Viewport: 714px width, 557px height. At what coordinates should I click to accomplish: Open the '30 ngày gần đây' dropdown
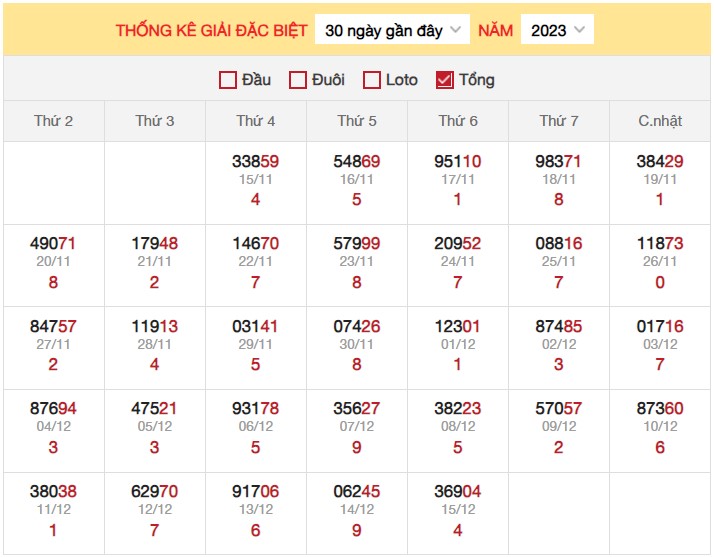pos(392,30)
